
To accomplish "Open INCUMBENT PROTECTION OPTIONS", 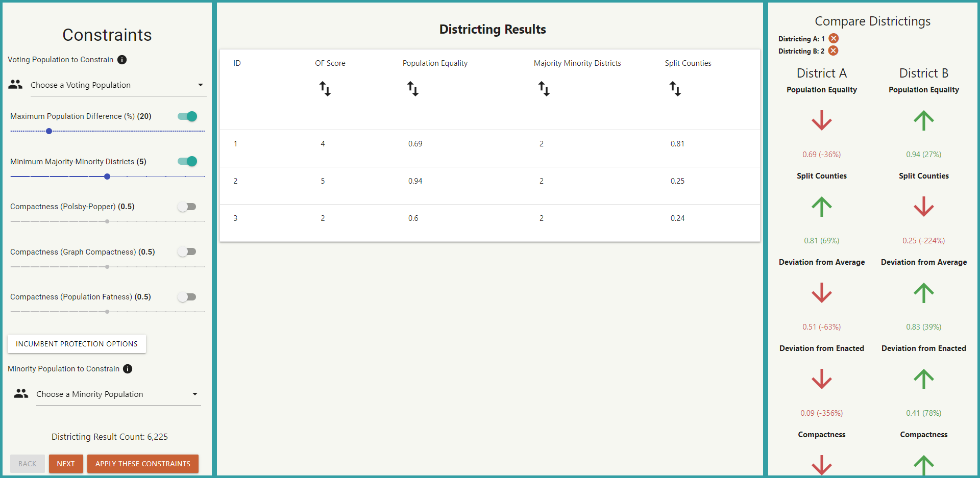I will click(76, 344).
